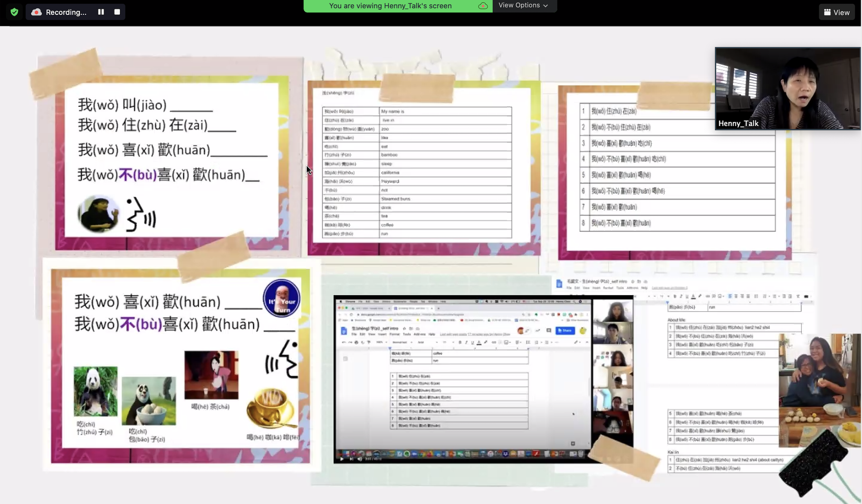Open the highlight color tool in the Google Doc toolbar
Image resolution: width=862 pixels, height=504 pixels.
[700, 296]
